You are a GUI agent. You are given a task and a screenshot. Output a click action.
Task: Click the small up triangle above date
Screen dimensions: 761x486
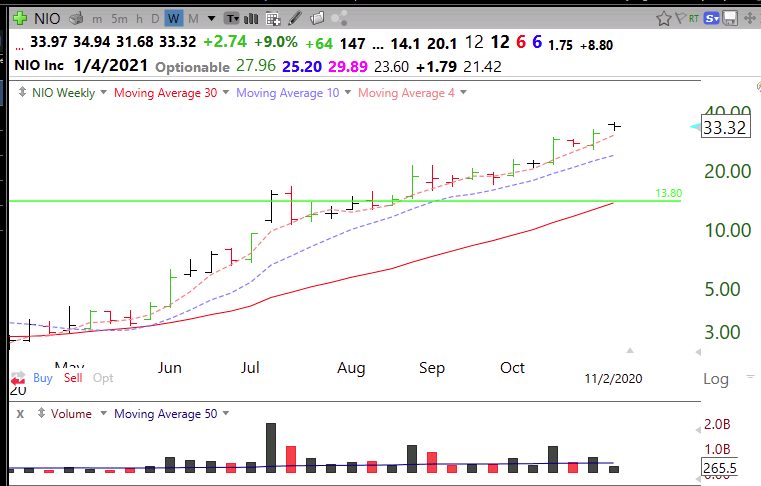(x=630, y=350)
